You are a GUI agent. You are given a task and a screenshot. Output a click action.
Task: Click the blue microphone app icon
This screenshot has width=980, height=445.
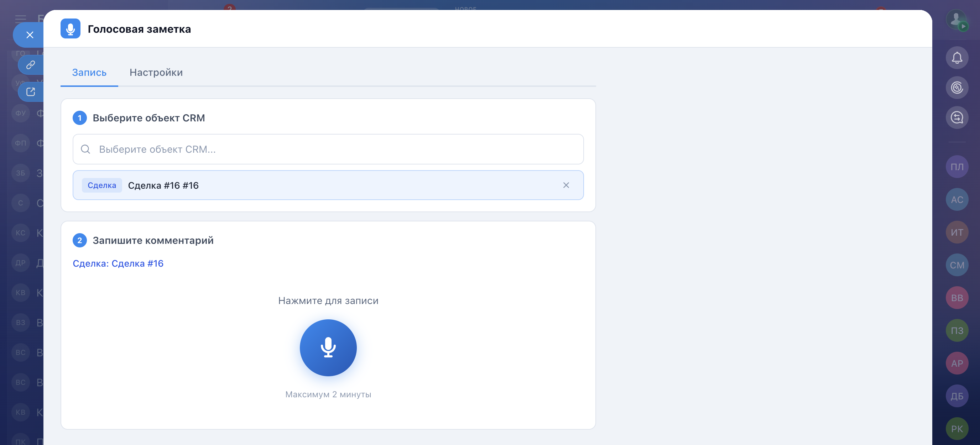(71, 29)
